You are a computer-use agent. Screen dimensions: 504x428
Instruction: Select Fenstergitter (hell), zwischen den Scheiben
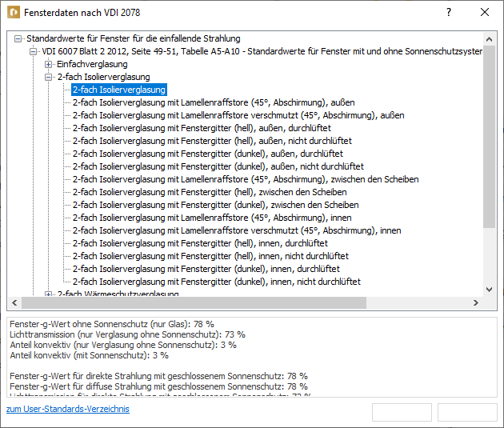pyautogui.click(x=210, y=192)
